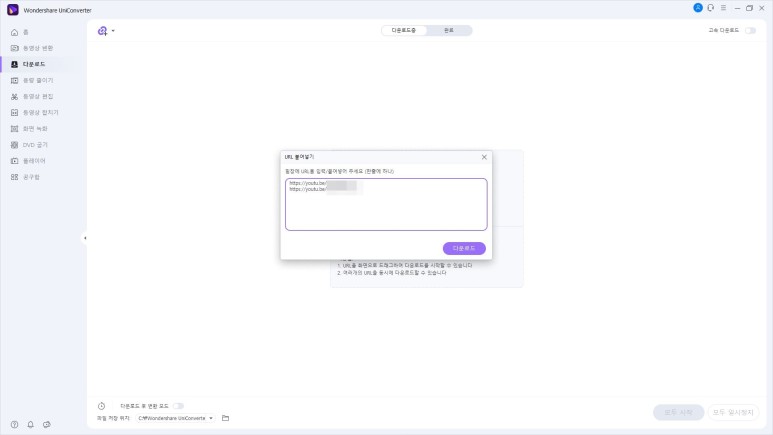
Task: Open the Merger (동영상 합치기) section
Action: click(x=35, y=112)
